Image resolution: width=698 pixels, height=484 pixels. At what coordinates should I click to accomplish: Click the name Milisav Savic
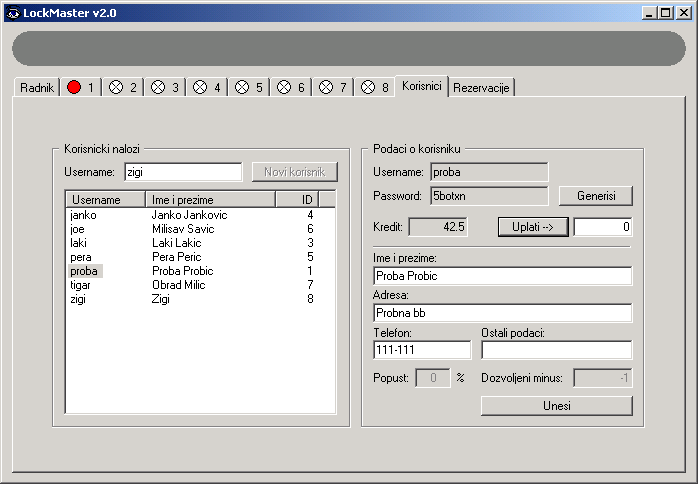(183, 229)
